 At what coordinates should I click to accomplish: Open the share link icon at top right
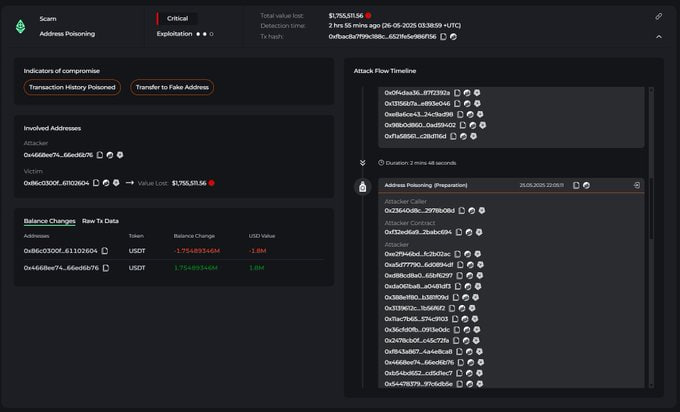pos(658,16)
